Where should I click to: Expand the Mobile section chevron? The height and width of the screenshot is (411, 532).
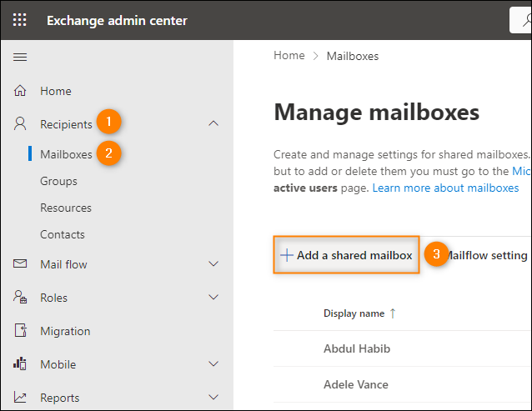213,363
